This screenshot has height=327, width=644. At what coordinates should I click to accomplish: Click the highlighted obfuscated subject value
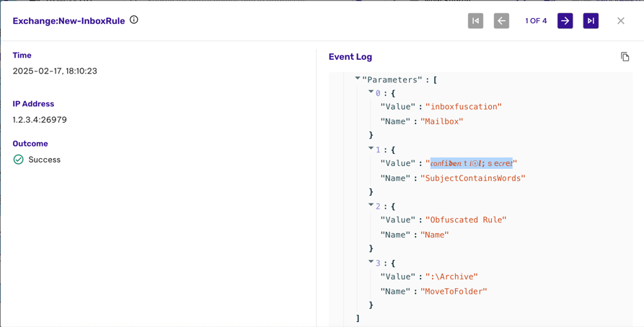[x=472, y=163]
